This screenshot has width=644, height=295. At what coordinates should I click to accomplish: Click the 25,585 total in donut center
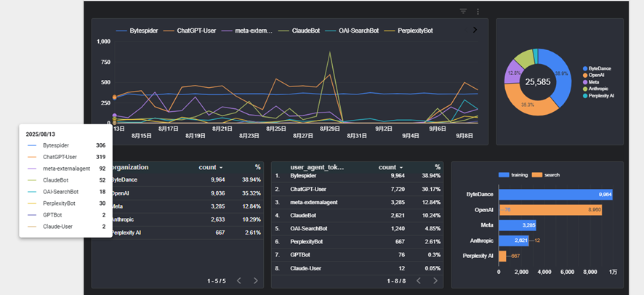click(x=538, y=82)
